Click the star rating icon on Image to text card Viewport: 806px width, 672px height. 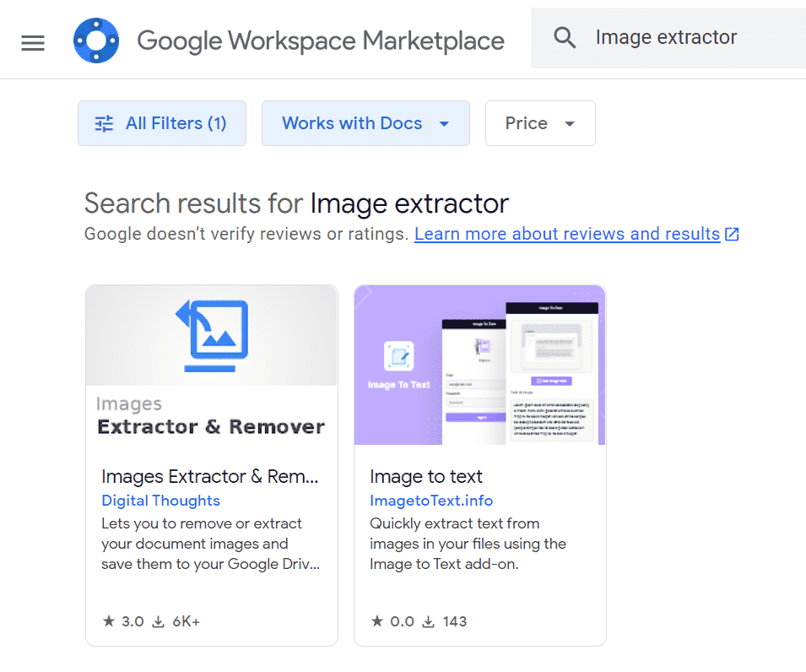coord(377,621)
